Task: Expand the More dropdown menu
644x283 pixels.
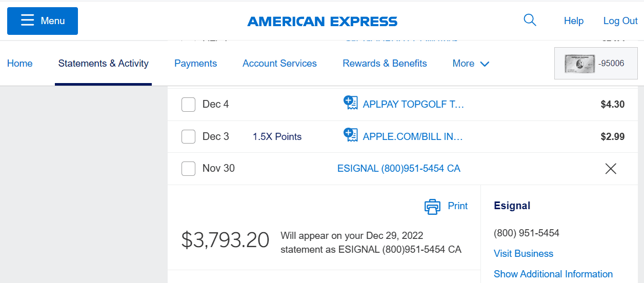Action: pos(471,64)
